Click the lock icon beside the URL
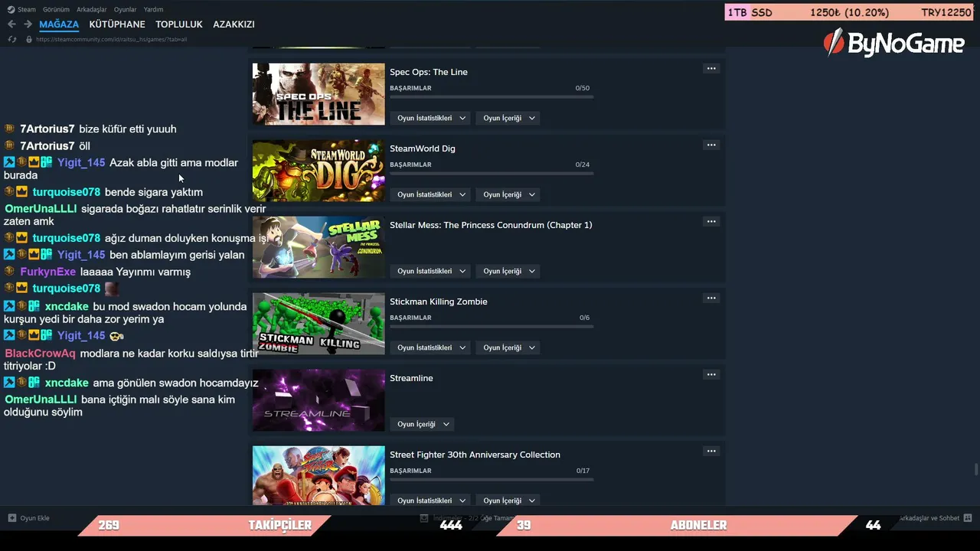This screenshot has width=980, height=551. (29, 39)
